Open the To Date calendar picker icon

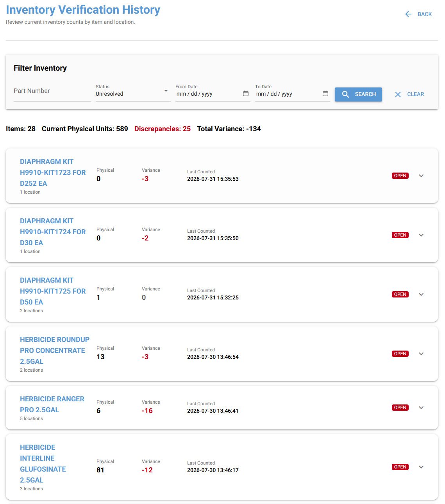(325, 93)
